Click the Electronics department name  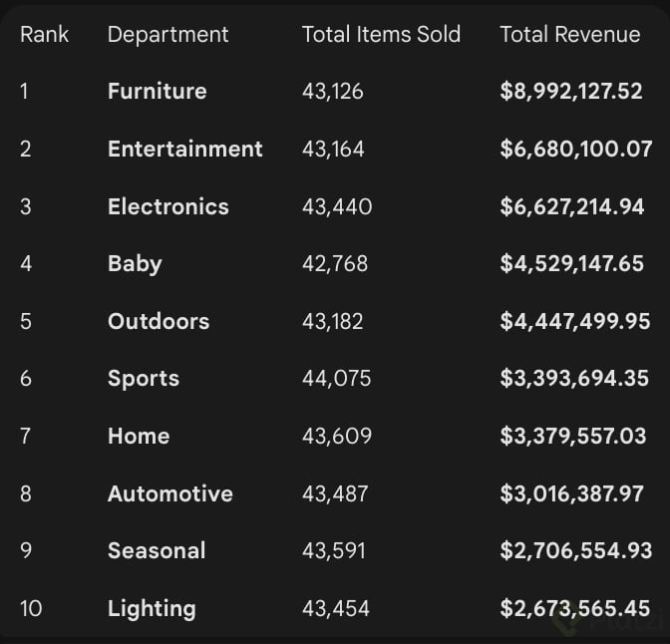pyautogui.click(x=167, y=207)
